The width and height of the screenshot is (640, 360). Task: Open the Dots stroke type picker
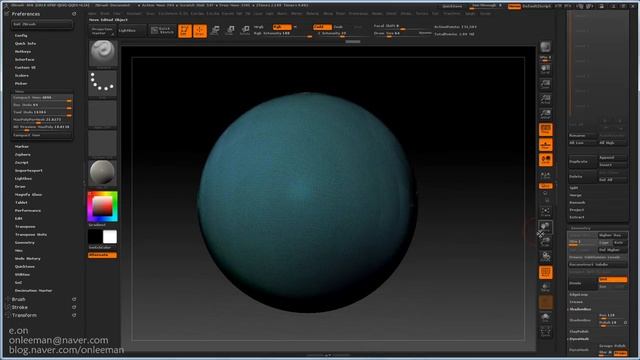[102, 83]
